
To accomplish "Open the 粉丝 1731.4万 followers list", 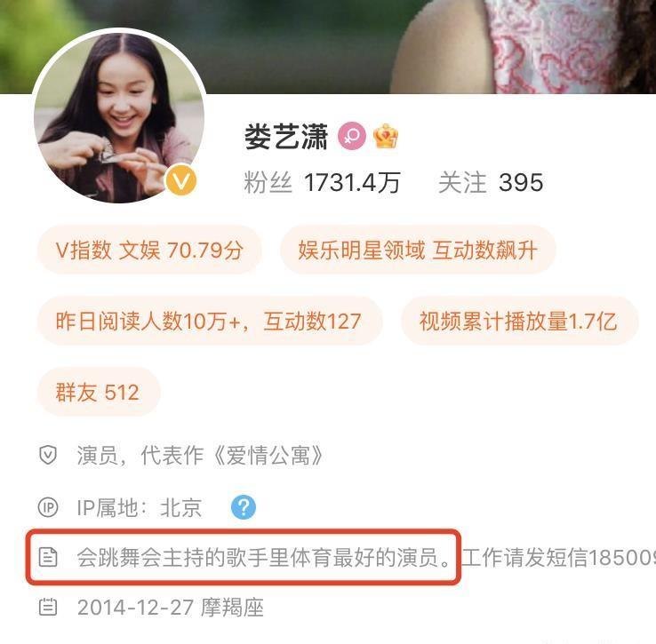I will [322, 183].
